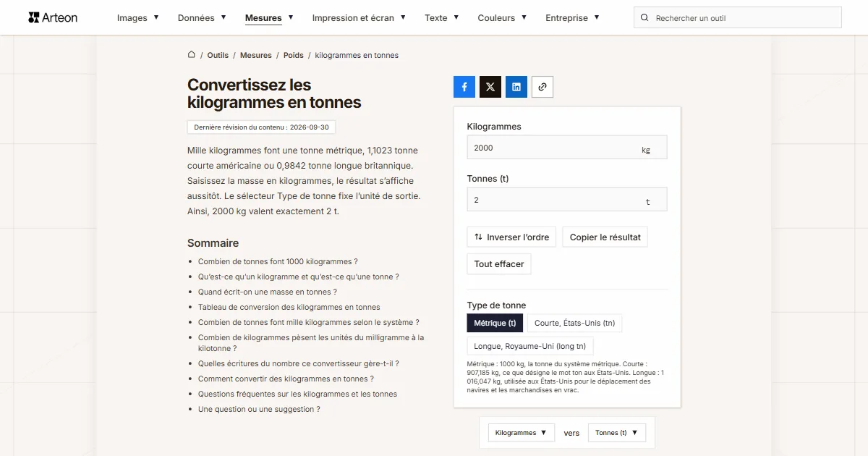Click the Sommaire heading

click(213, 243)
